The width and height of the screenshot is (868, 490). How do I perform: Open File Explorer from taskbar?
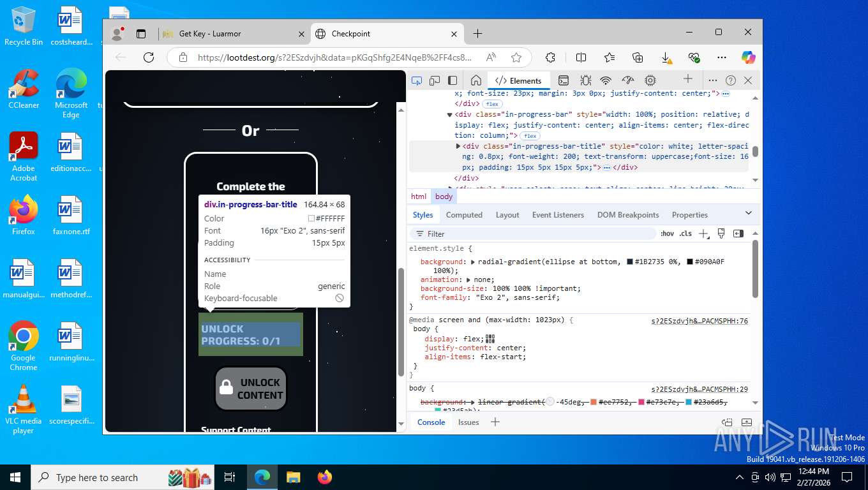click(293, 477)
